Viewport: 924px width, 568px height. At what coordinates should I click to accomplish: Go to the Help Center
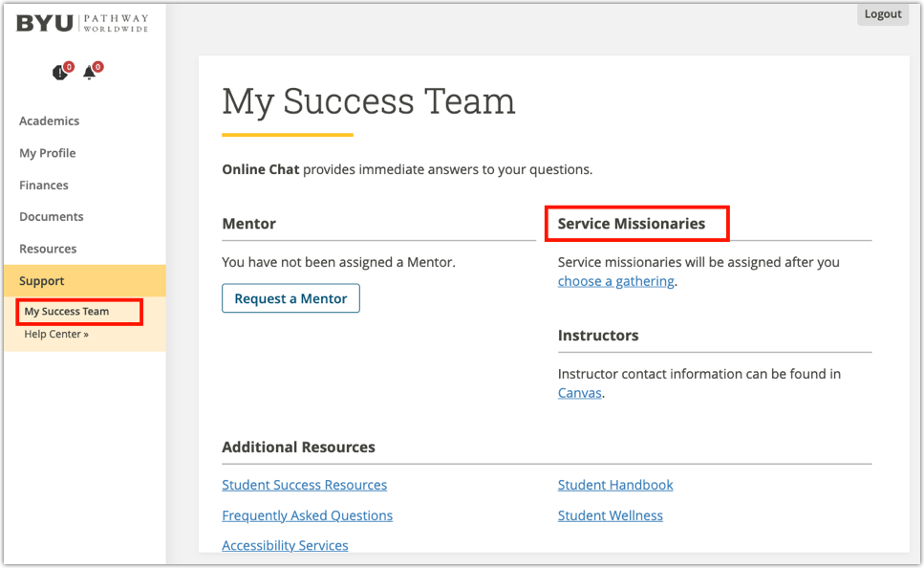(55, 334)
